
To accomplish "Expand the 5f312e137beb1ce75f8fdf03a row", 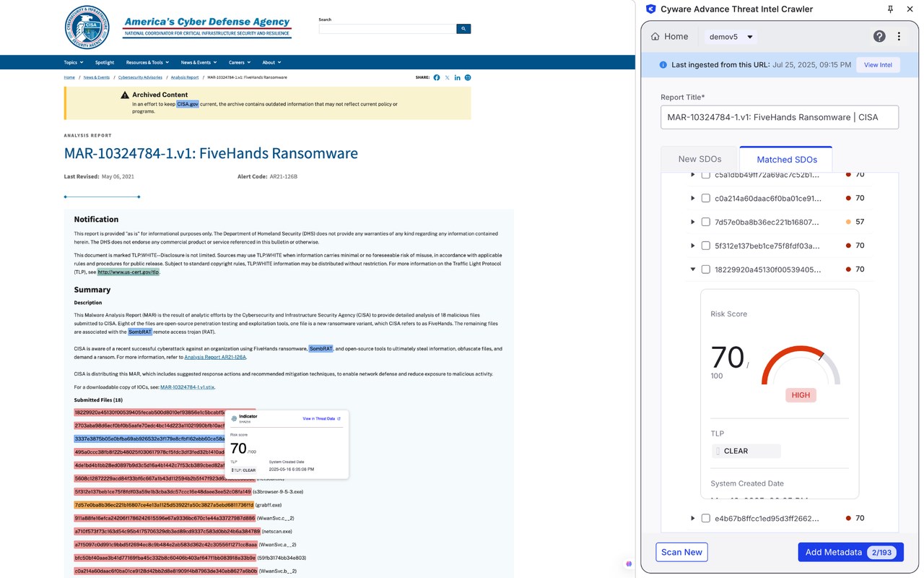I will tap(692, 246).
